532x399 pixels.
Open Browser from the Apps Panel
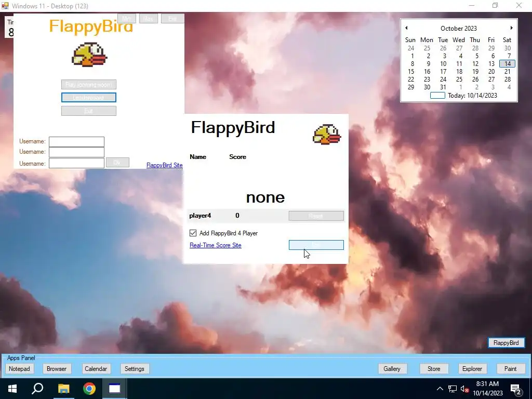click(x=57, y=369)
